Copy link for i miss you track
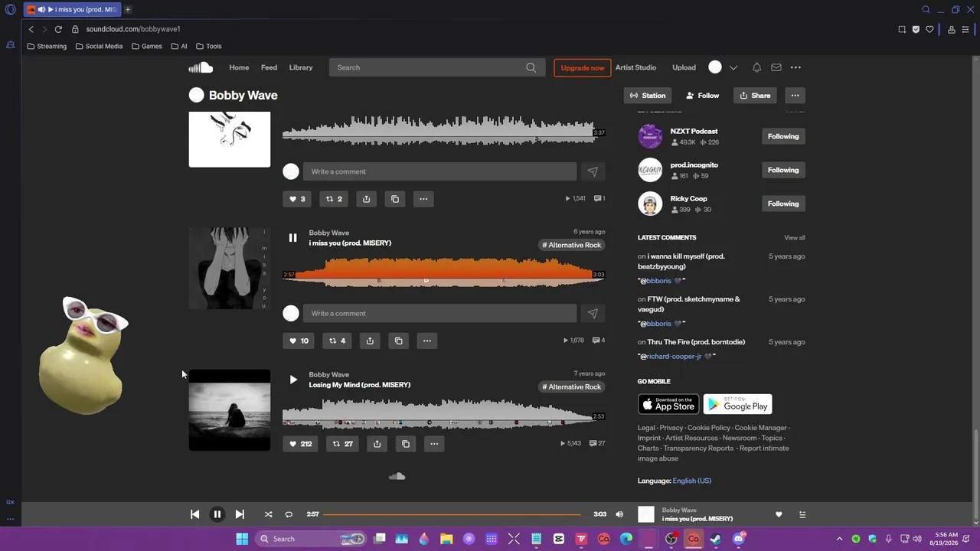 (x=398, y=341)
